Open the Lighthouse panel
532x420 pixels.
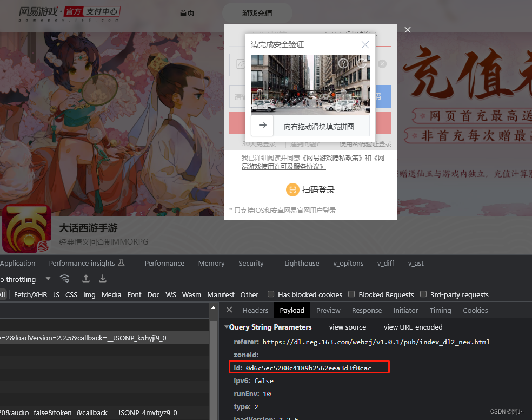(302, 264)
